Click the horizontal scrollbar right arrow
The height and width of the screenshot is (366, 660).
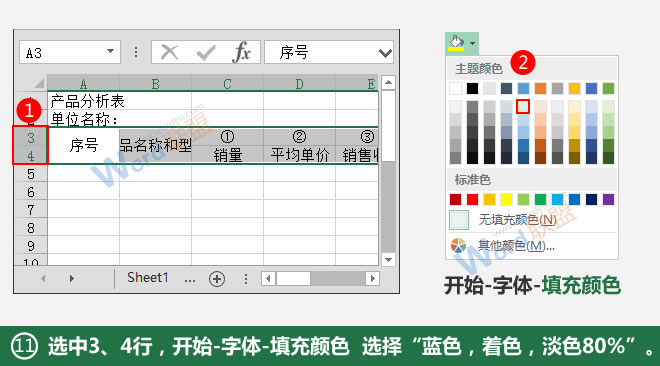pyautogui.click(x=372, y=278)
